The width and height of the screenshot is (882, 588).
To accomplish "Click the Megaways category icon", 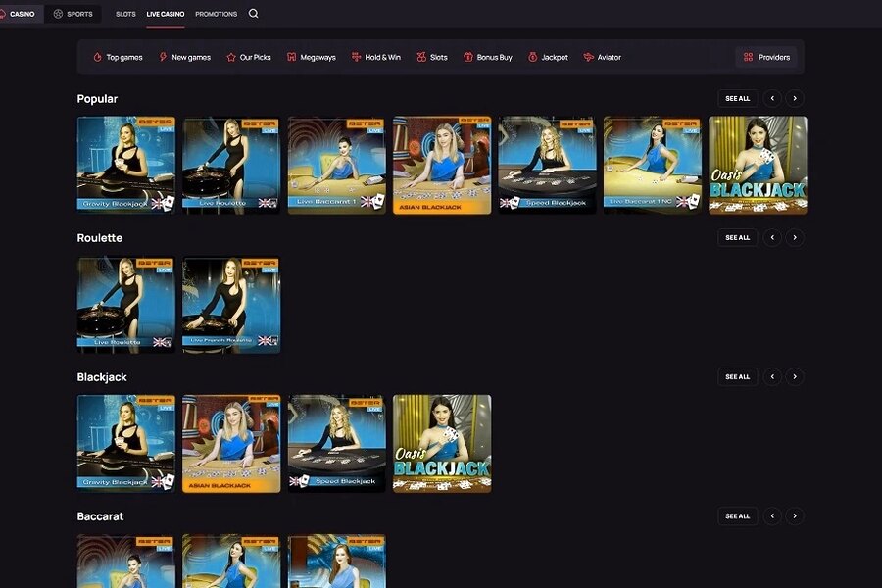I will point(291,57).
